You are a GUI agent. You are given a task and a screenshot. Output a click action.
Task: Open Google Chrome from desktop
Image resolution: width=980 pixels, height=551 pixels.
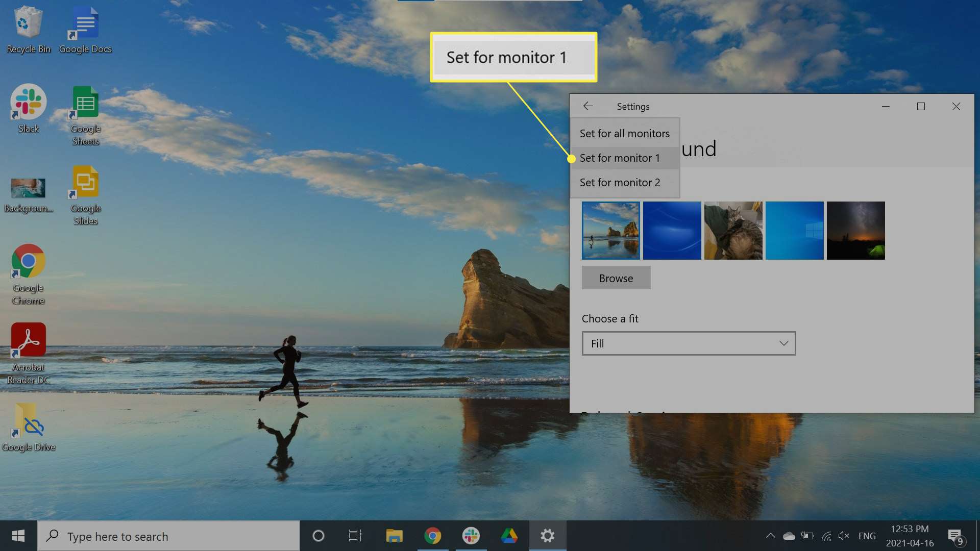(28, 262)
